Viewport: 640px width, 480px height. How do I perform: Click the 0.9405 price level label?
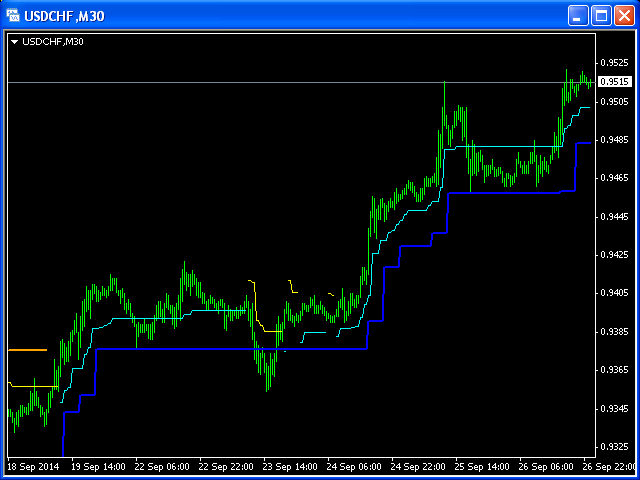click(614, 293)
